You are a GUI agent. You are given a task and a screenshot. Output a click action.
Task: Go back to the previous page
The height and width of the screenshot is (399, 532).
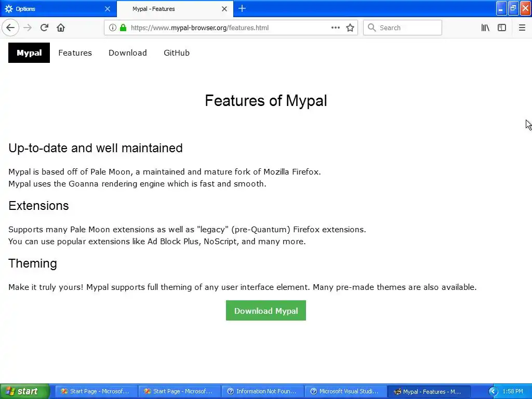(x=10, y=28)
